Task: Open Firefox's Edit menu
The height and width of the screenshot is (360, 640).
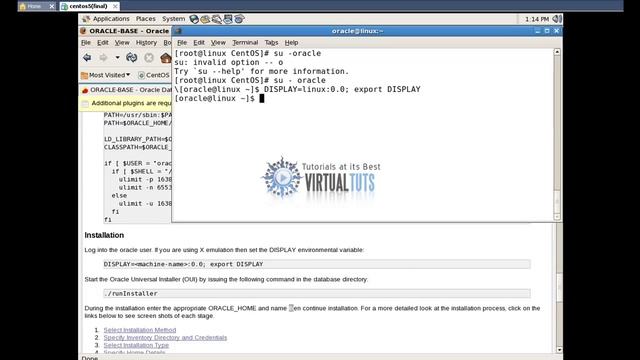Action: tap(102, 42)
